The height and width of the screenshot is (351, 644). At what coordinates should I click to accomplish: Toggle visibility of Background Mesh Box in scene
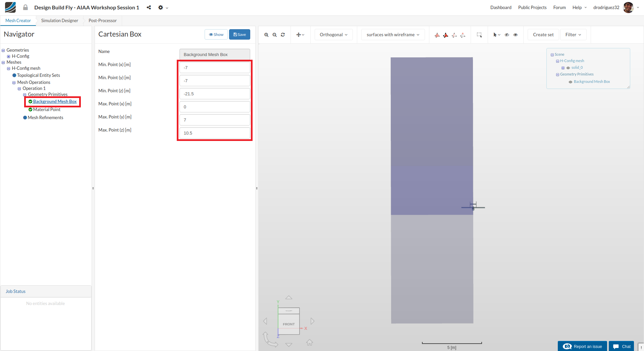coord(571,82)
